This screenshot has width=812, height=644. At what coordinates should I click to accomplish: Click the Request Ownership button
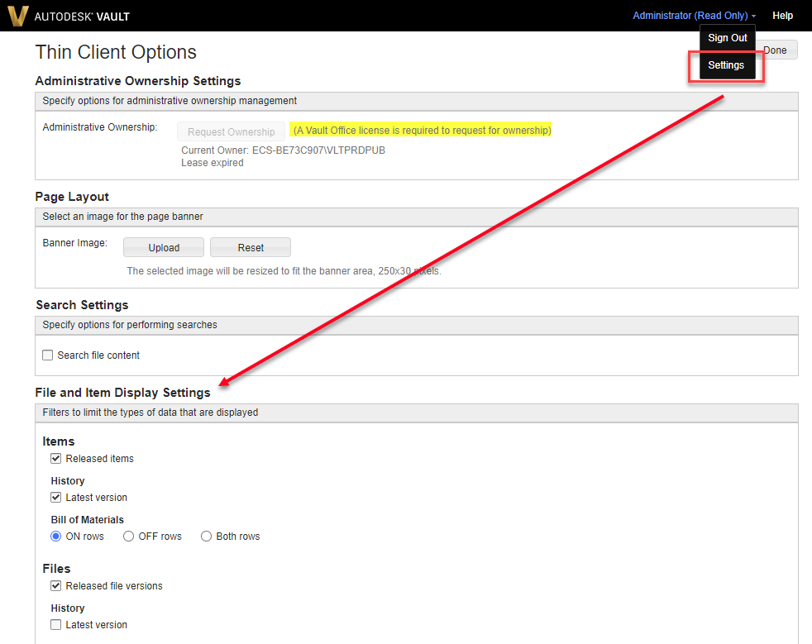point(231,131)
